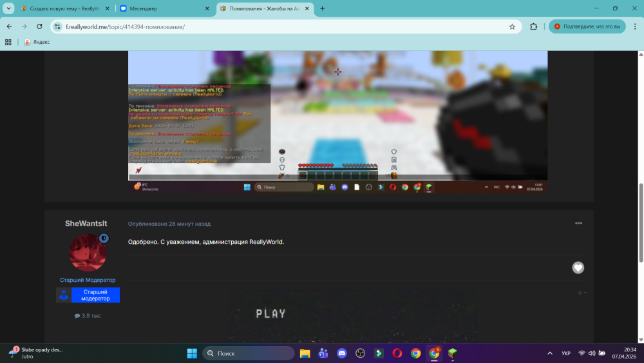
Task: Open SheWantsIt user profile name
Action: (x=86, y=223)
